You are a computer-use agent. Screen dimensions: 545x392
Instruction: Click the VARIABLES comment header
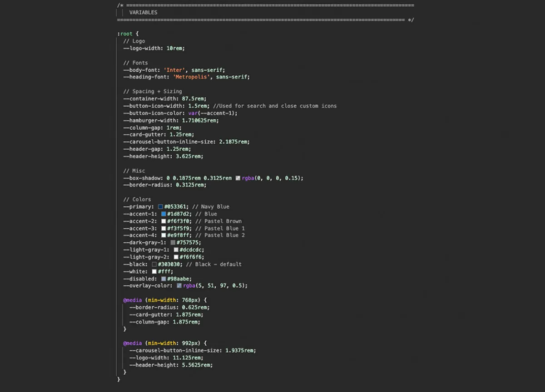pos(143,12)
